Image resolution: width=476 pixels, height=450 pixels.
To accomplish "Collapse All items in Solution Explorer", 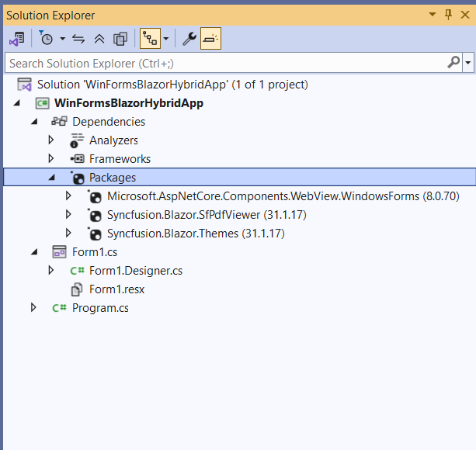I will coord(99,39).
